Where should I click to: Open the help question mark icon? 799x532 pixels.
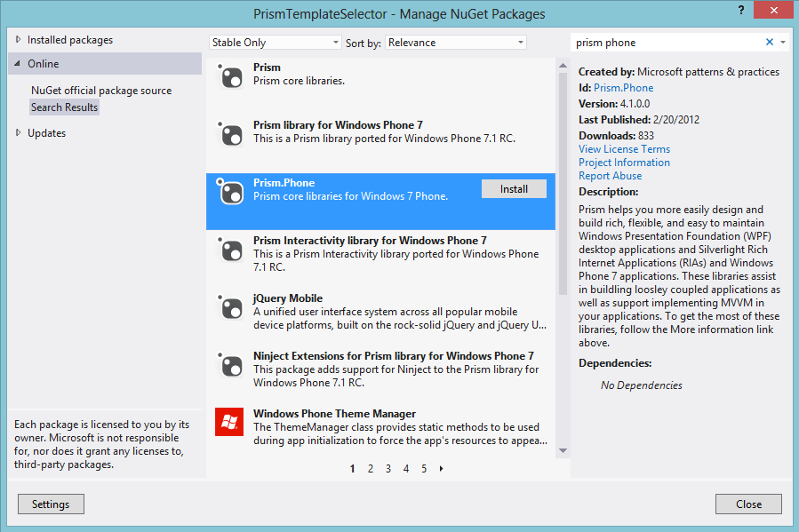(741, 10)
